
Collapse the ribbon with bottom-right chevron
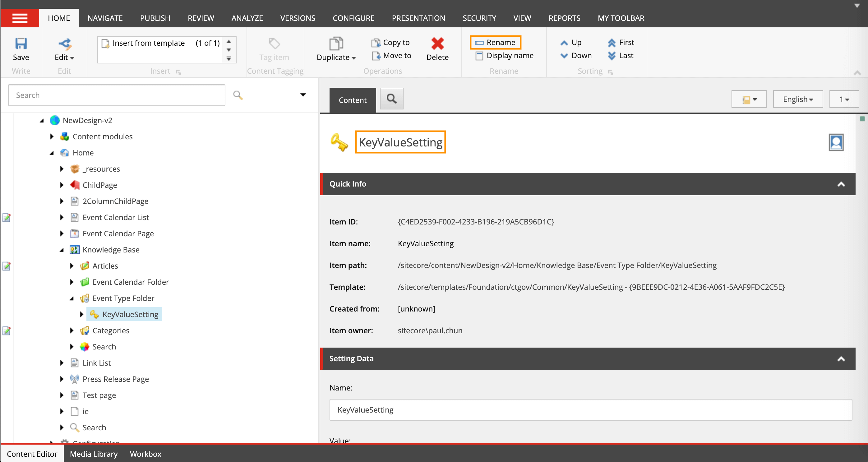(x=857, y=73)
